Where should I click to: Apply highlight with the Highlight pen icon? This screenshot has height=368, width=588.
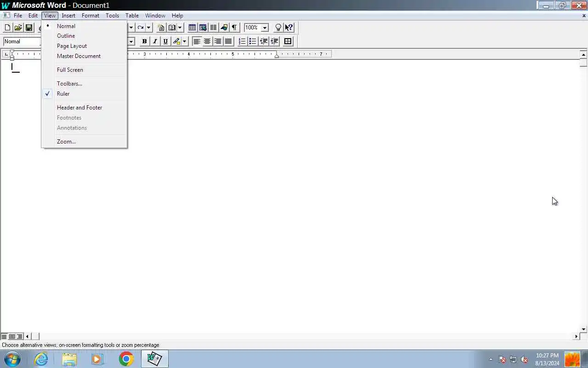pos(176,41)
